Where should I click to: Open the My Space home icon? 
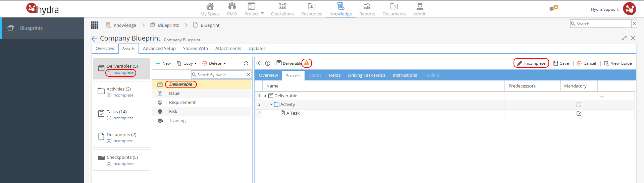click(x=210, y=6)
